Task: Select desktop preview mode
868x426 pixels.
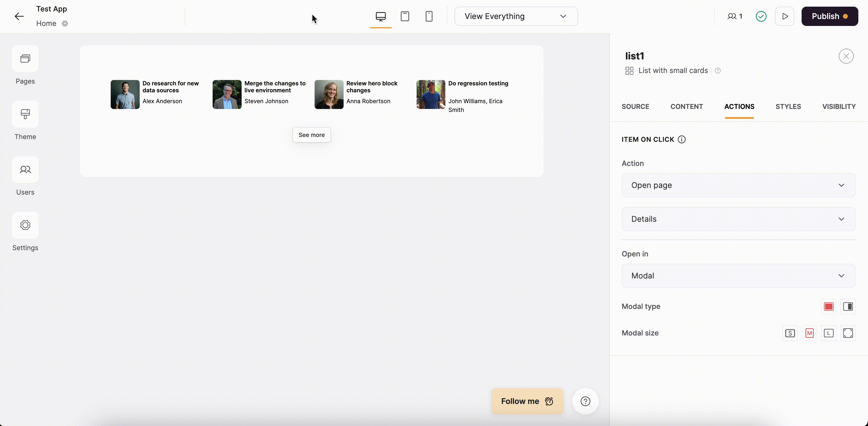Action: pos(380,16)
